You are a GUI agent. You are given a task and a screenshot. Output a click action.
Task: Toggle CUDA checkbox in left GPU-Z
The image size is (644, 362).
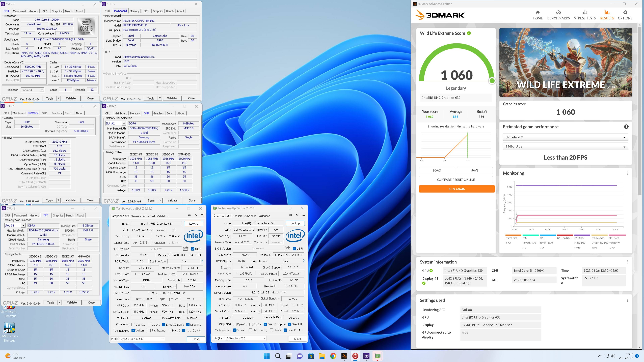point(149,324)
